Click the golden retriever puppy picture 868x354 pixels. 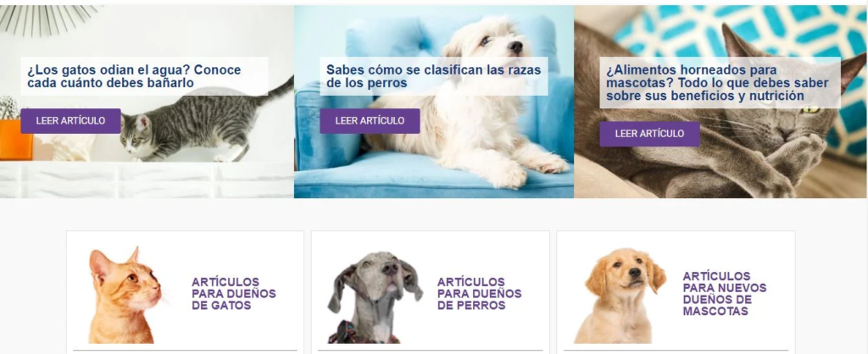tap(619, 296)
